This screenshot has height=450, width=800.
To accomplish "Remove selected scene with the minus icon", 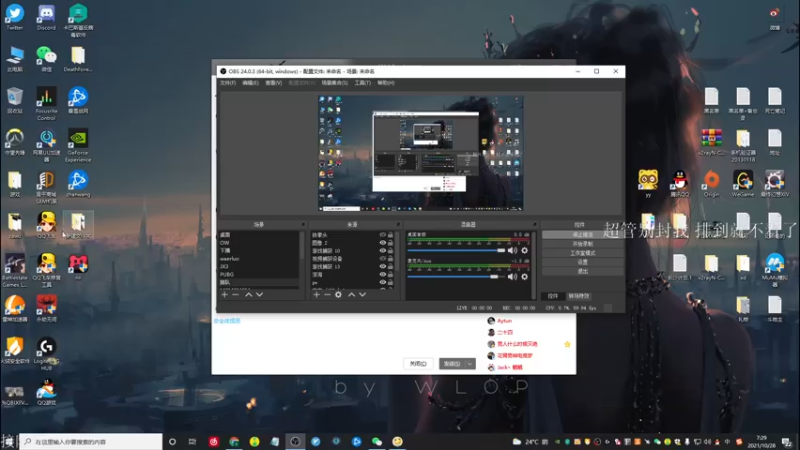I will point(235,294).
